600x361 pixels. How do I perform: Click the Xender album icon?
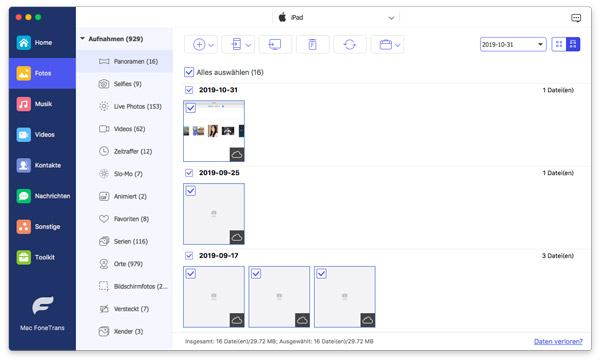pyautogui.click(x=104, y=331)
